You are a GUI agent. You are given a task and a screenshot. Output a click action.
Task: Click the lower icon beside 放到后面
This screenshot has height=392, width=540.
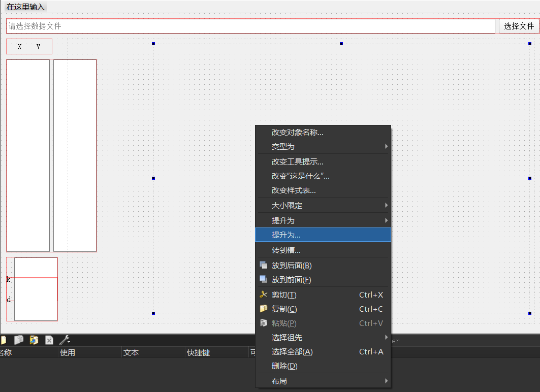click(263, 265)
